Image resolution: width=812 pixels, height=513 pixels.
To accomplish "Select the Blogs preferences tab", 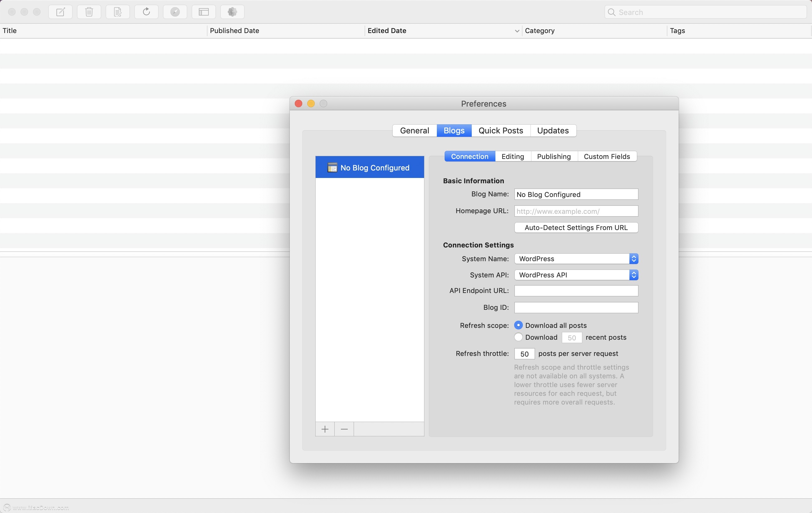I will [x=454, y=131].
